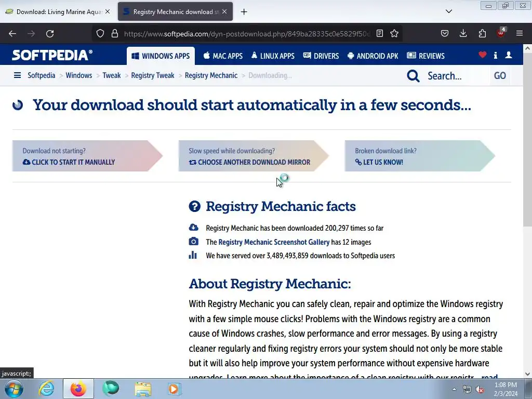Go to Tweak breadcrumb link
The image size is (532, 399).
click(x=112, y=75)
